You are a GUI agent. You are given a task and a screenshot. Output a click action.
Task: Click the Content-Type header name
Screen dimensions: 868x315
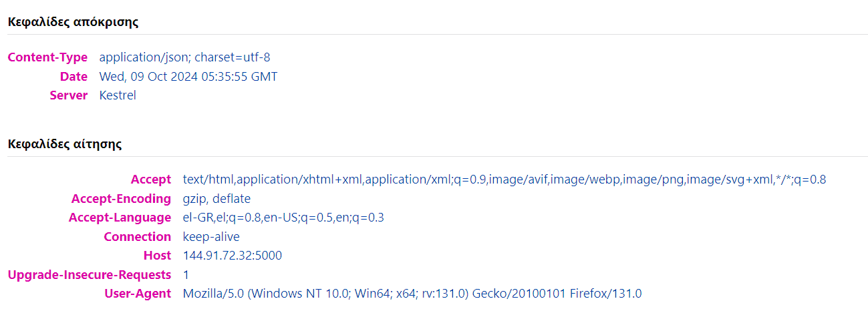tap(47, 57)
